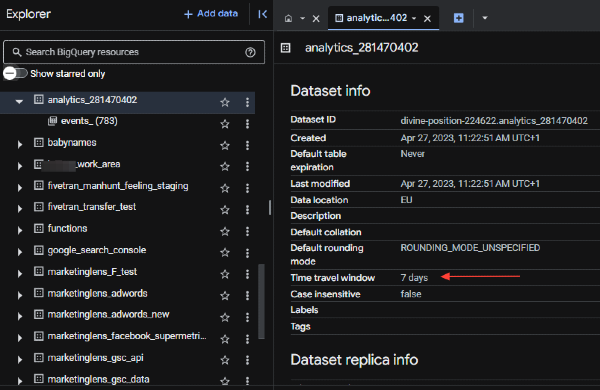Click the home tab icon
This screenshot has height=390, width=600.
coord(289,18)
